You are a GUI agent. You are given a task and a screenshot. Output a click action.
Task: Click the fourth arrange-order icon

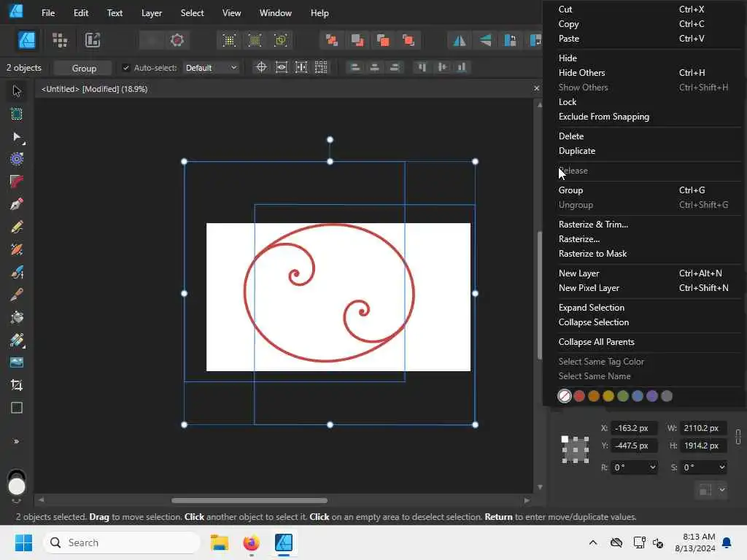coord(409,40)
